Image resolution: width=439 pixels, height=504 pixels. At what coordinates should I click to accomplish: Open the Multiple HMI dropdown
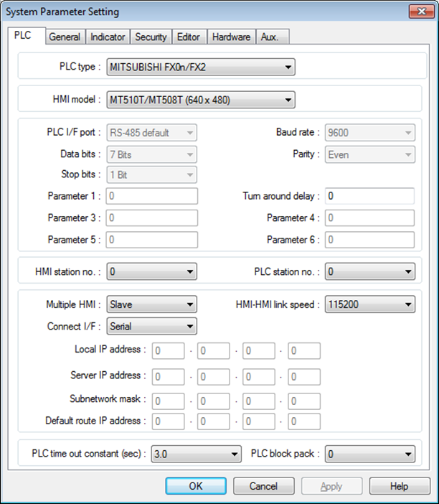[151, 304]
